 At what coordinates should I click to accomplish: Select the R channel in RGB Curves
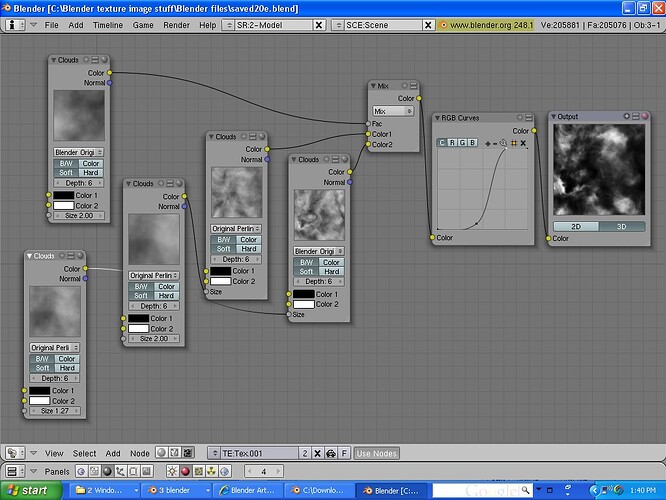(x=452, y=143)
